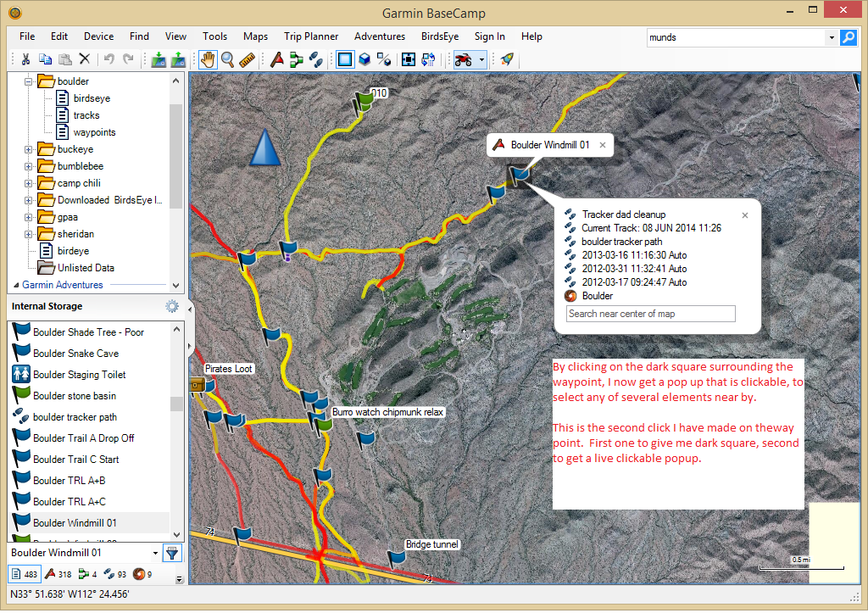Image resolution: width=868 pixels, height=613 pixels.
Task: Close the Boulder Windmill 01 map label
Action: [x=603, y=145]
